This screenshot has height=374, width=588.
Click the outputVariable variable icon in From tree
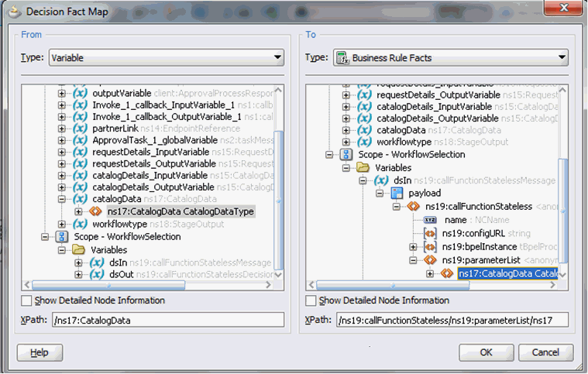pos(80,93)
